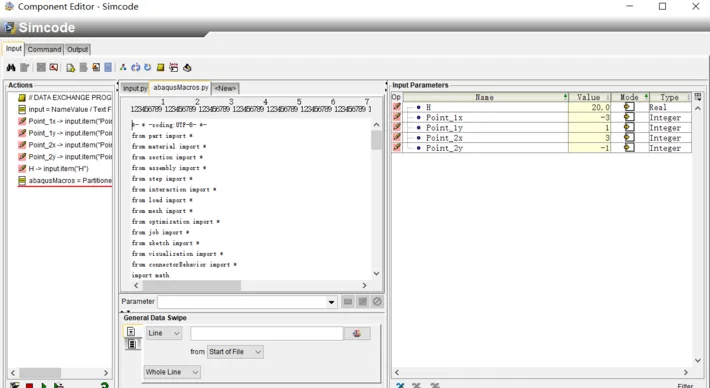
Task: Click the yellow note icon in the toolbar
Action: pyautogui.click(x=160, y=67)
